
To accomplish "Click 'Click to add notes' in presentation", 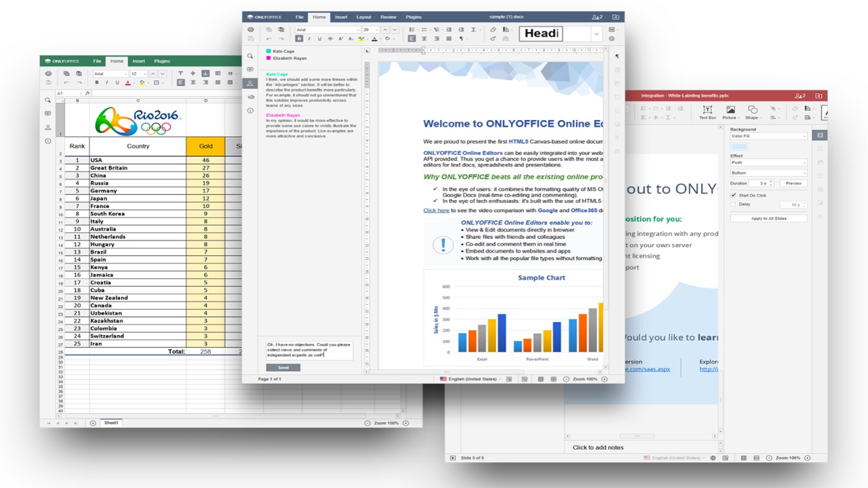I will click(x=598, y=447).
